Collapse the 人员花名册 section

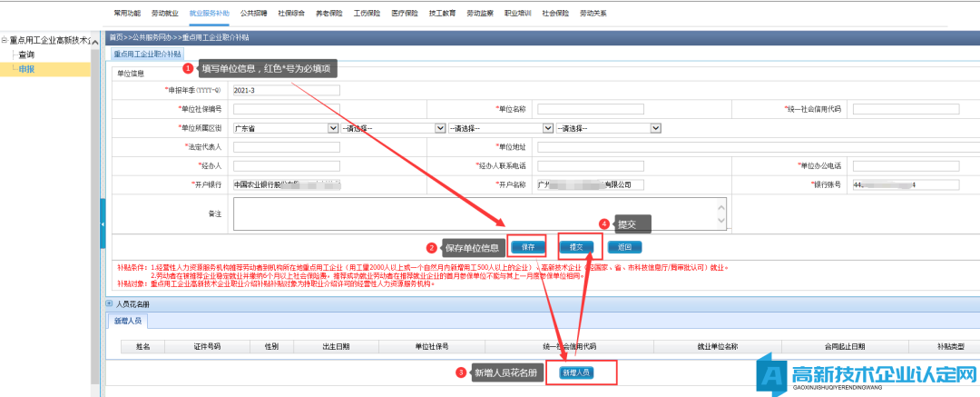point(110,303)
